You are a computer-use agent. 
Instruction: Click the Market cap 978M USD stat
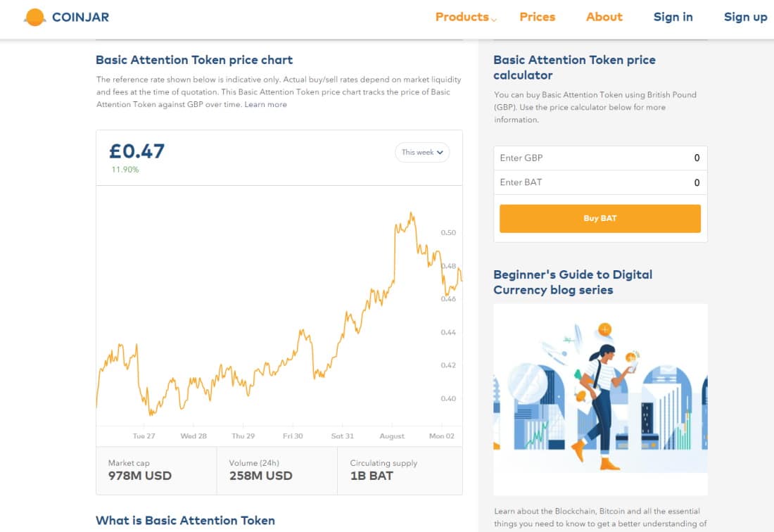point(156,470)
